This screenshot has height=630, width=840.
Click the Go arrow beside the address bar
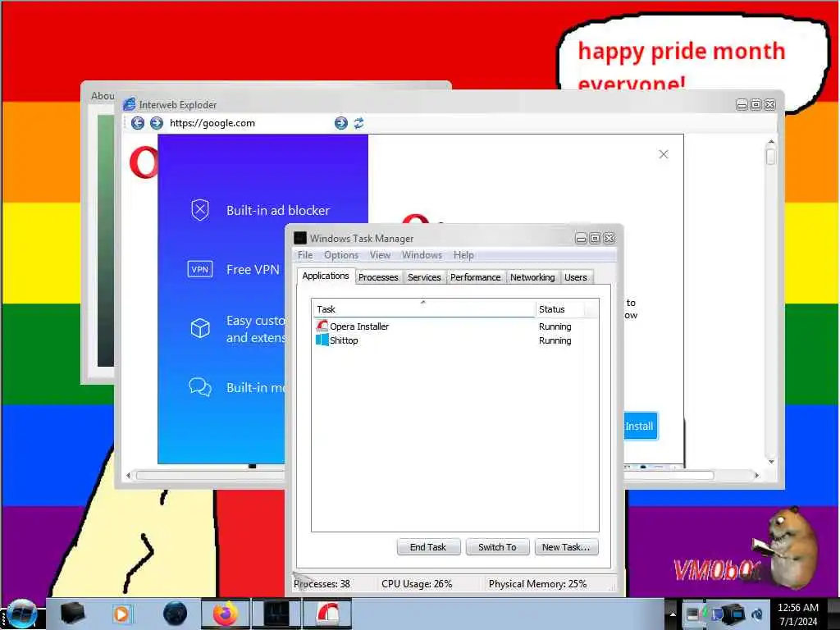point(340,123)
